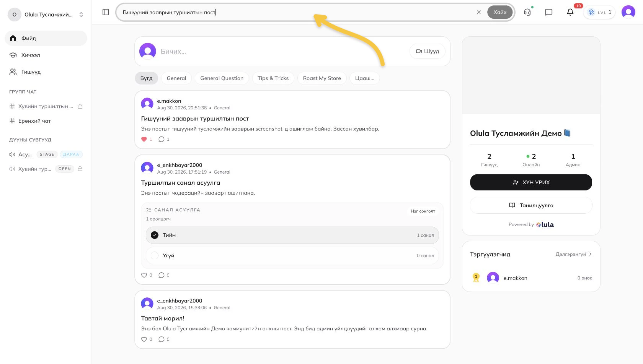Select the Бүгд filter tab

tap(146, 78)
